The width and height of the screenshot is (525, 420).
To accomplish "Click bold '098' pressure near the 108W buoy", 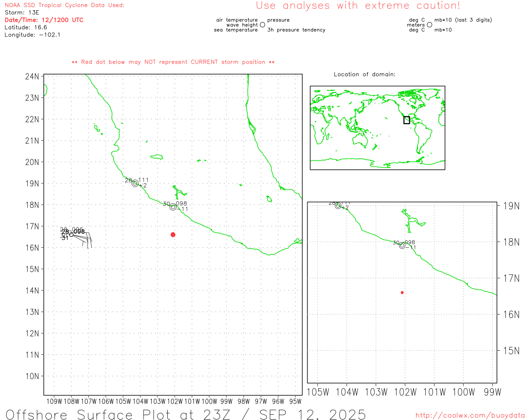I will [x=79, y=232].
